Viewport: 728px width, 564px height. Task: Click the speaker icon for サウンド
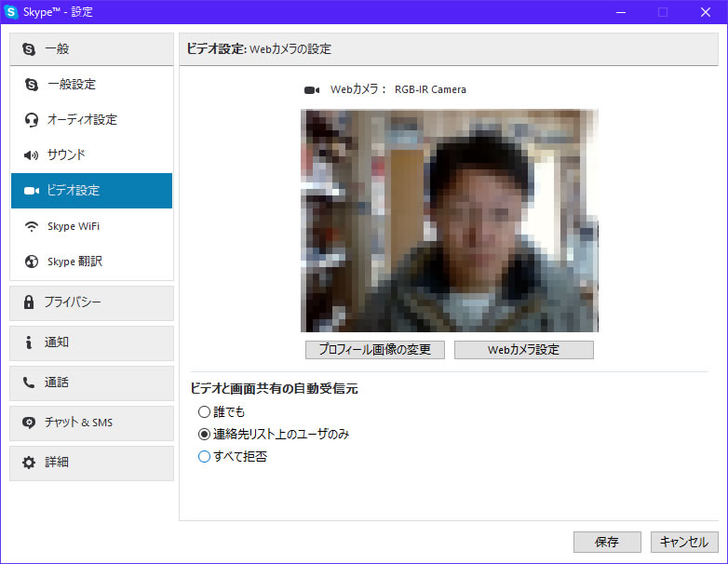pos(31,155)
